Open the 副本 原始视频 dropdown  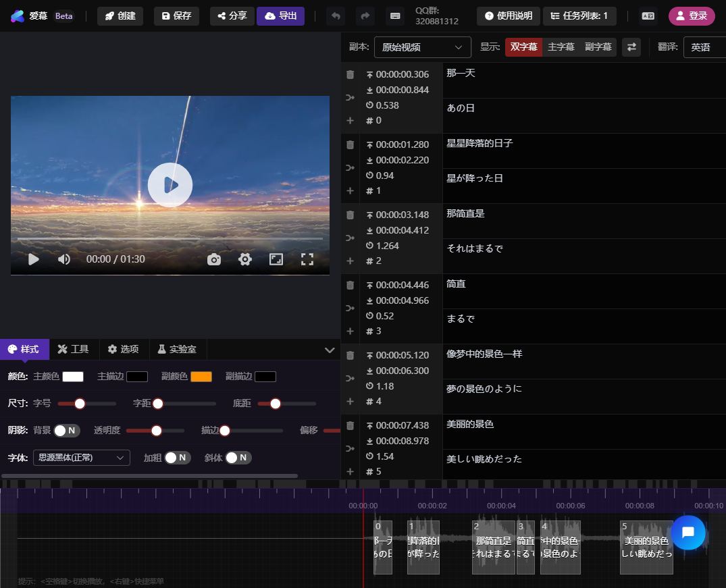(x=422, y=47)
